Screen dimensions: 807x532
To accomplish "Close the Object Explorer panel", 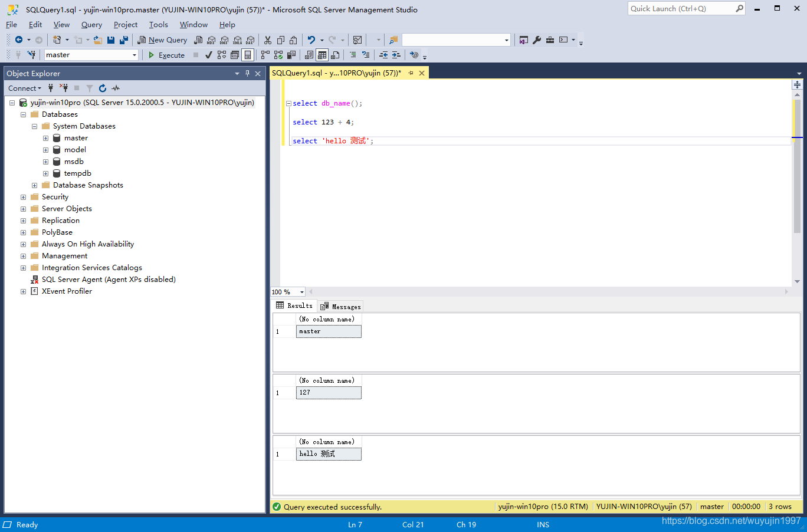I will [x=258, y=74].
